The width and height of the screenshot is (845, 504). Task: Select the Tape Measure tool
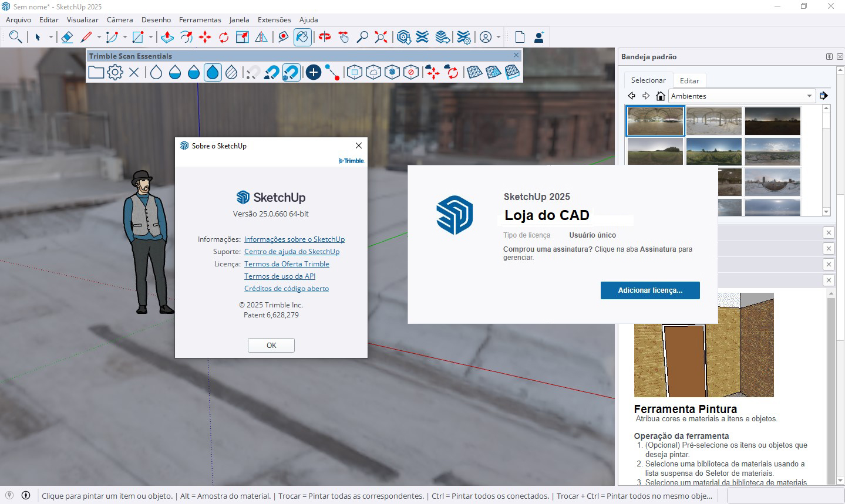[284, 37]
